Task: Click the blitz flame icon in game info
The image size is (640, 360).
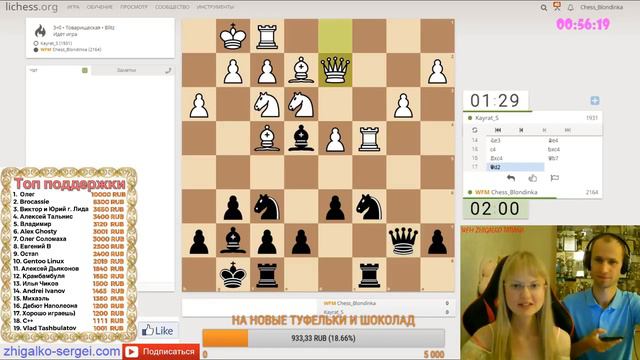Action: (x=40, y=31)
